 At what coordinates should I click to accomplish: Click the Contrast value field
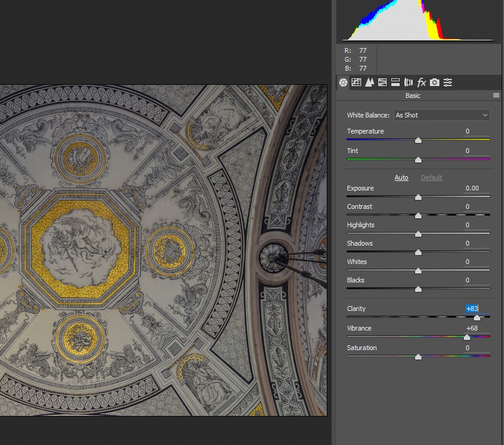click(x=476, y=206)
